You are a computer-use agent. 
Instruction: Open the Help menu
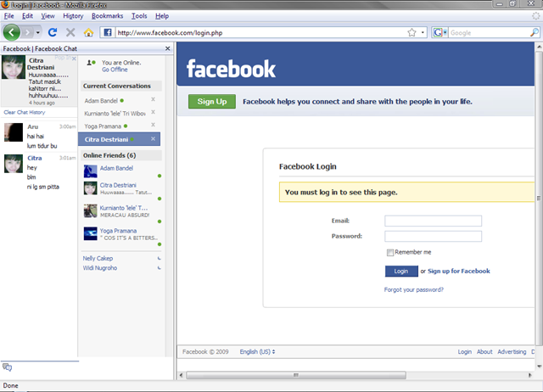162,16
